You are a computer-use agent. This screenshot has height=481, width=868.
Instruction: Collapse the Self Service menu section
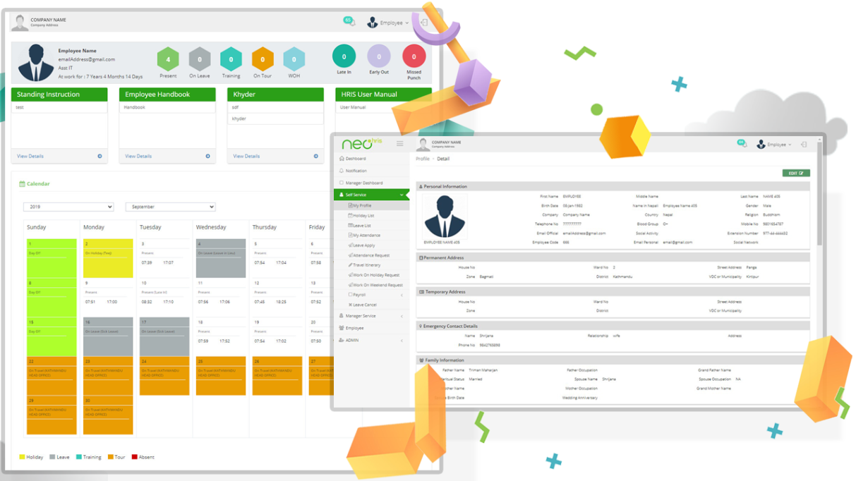pyautogui.click(x=371, y=195)
